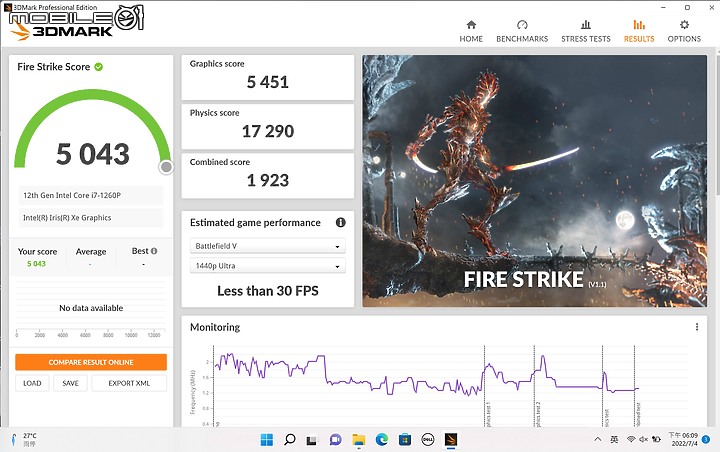Screen dimensions: 720x452
Task: Switch to the BENCHMARKS tab
Action: tap(522, 31)
